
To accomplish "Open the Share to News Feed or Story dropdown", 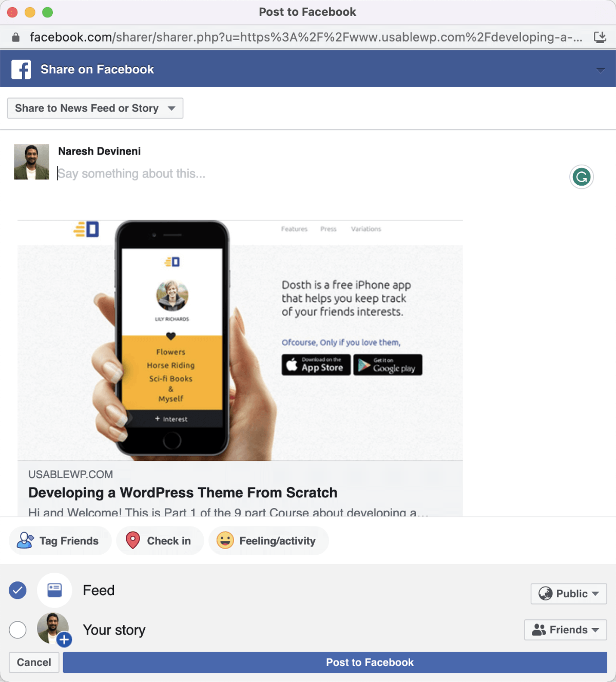I will click(x=95, y=108).
